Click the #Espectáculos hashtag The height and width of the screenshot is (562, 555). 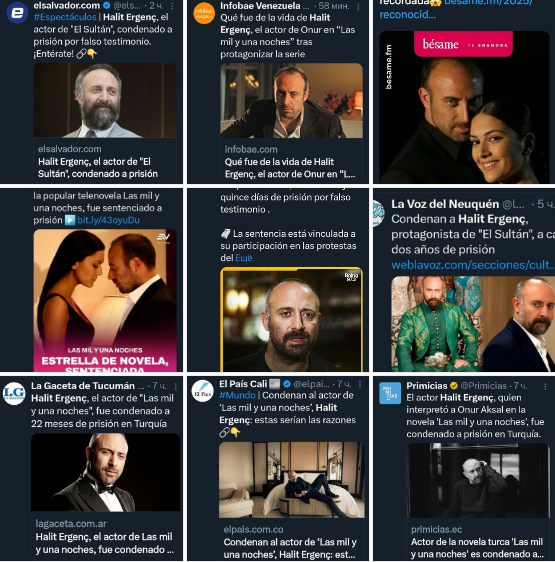(65, 17)
